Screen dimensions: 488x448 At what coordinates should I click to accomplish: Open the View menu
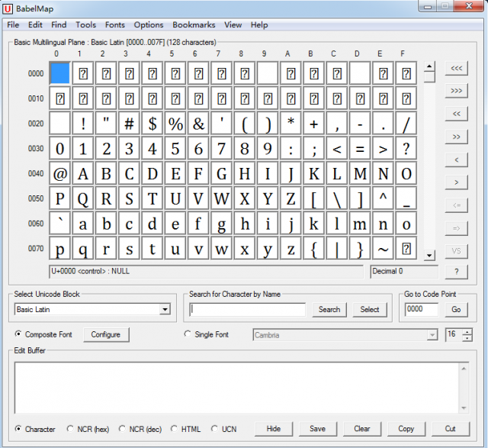(x=233, y=25)
